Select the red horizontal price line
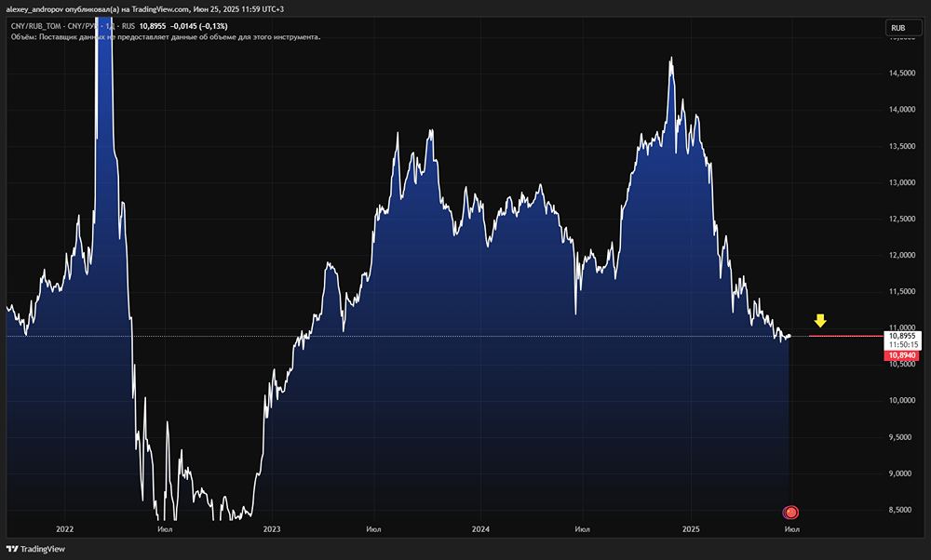931x560 pixels. pyautogui.click(x=845, y=337)
